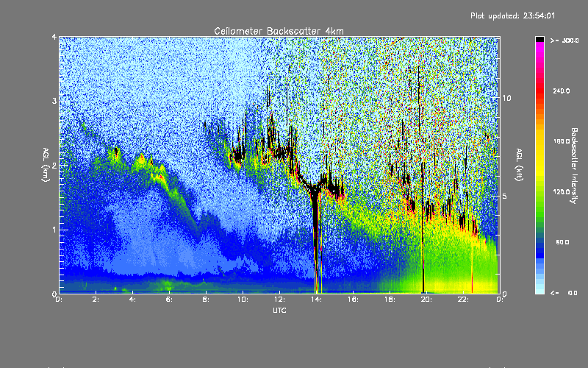The width and height of the screenshot is (588, 368).
Task: Click the '<= 0.0' colorbar value
Action: click(x=564, y=293)
